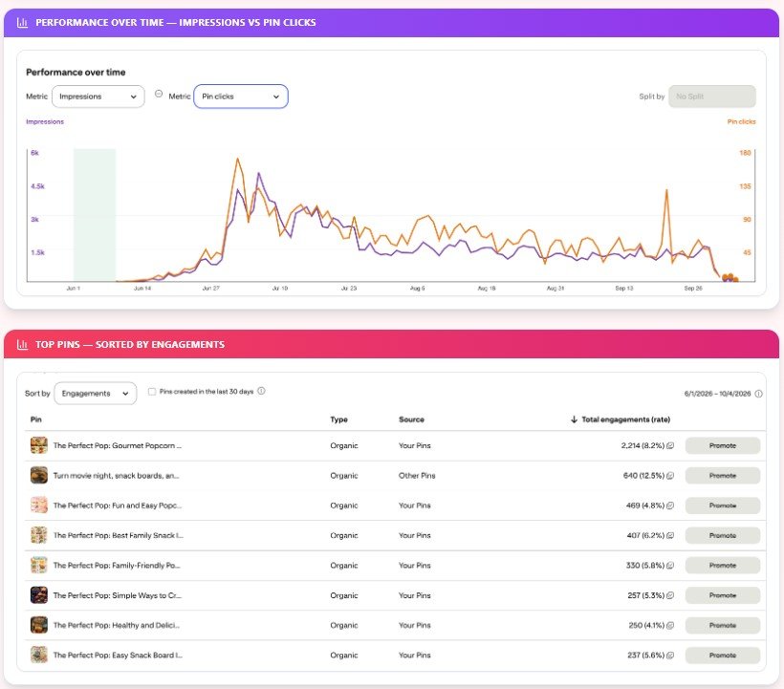Click engagement icon for 2,214 (8.2%) row

point(670,445)
